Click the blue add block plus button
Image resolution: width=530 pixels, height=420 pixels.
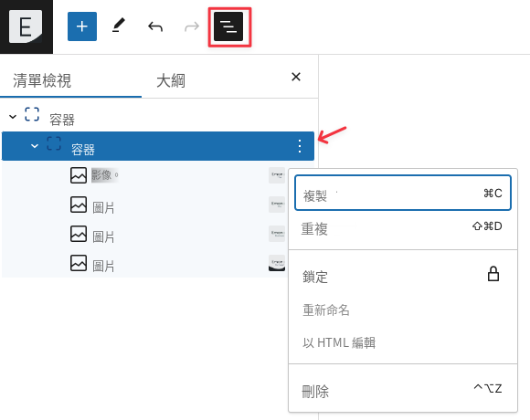coord(82,26)
